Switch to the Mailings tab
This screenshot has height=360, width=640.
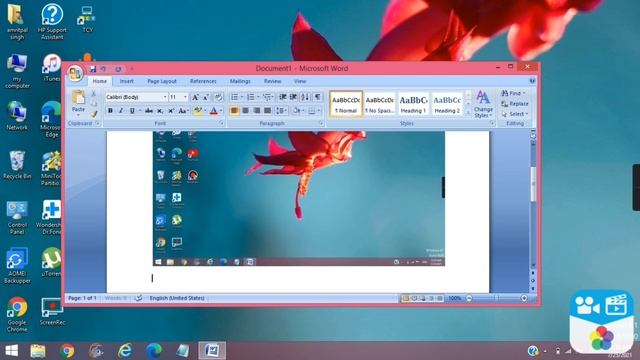[240, 82]
